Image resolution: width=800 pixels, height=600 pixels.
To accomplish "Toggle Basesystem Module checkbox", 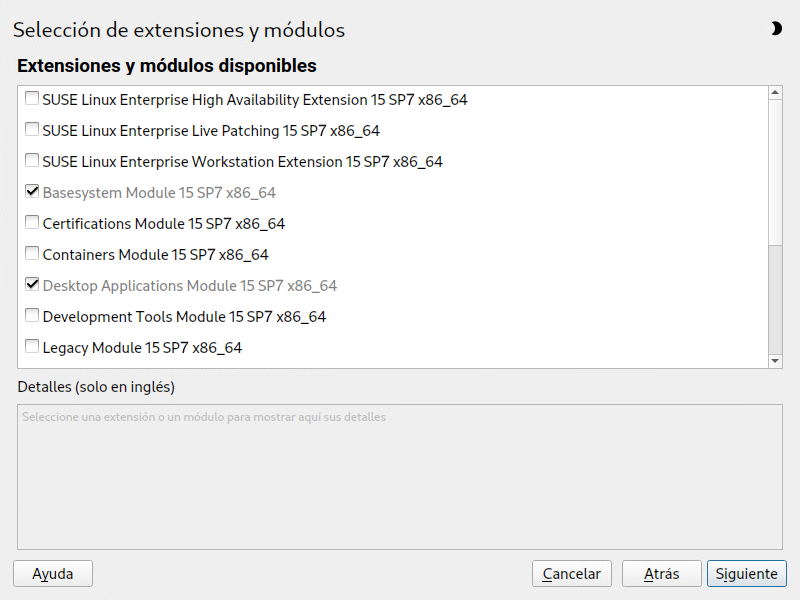I will (32, 191).
